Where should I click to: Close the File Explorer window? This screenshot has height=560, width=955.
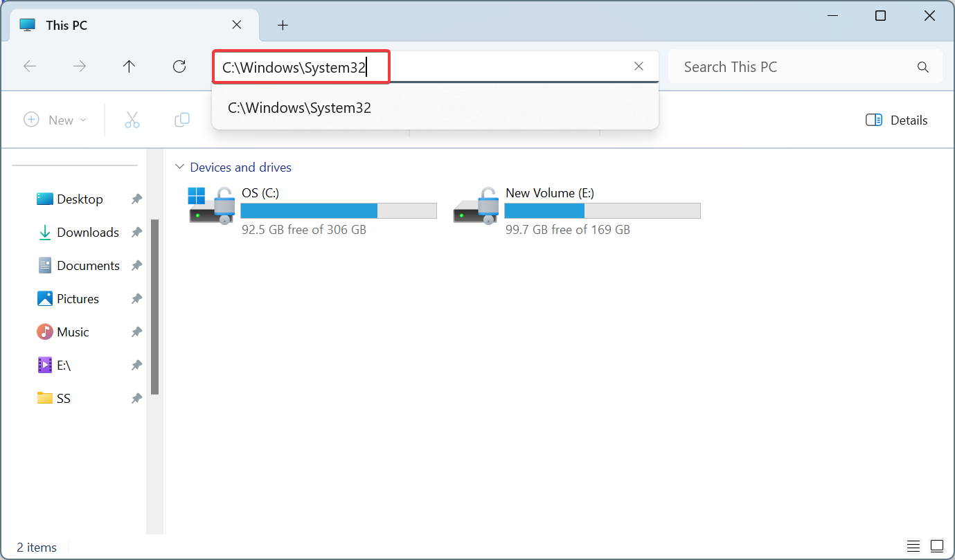930,16
